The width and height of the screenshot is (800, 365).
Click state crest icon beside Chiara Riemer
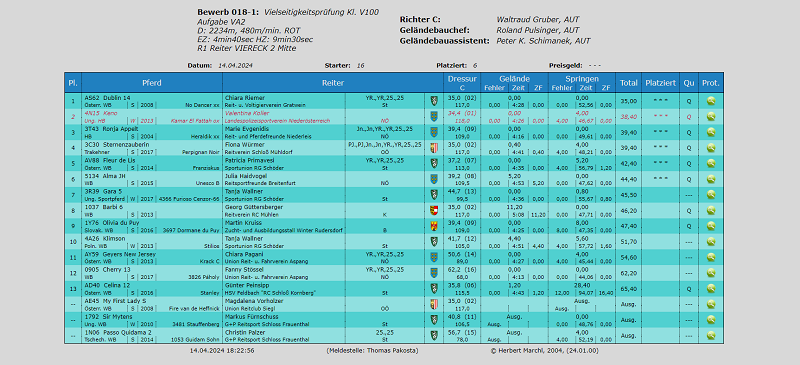tap(434, 101)
